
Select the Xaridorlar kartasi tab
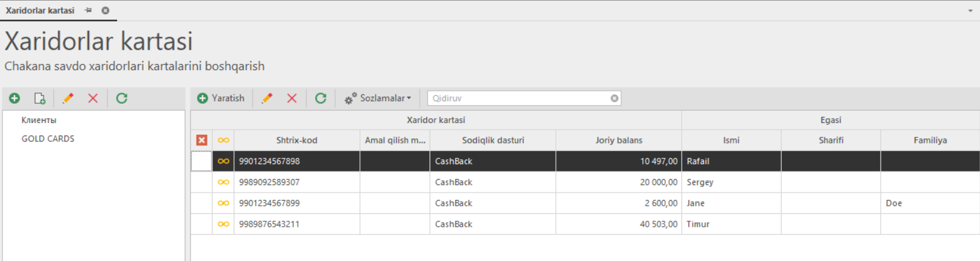tap(40, 11)
